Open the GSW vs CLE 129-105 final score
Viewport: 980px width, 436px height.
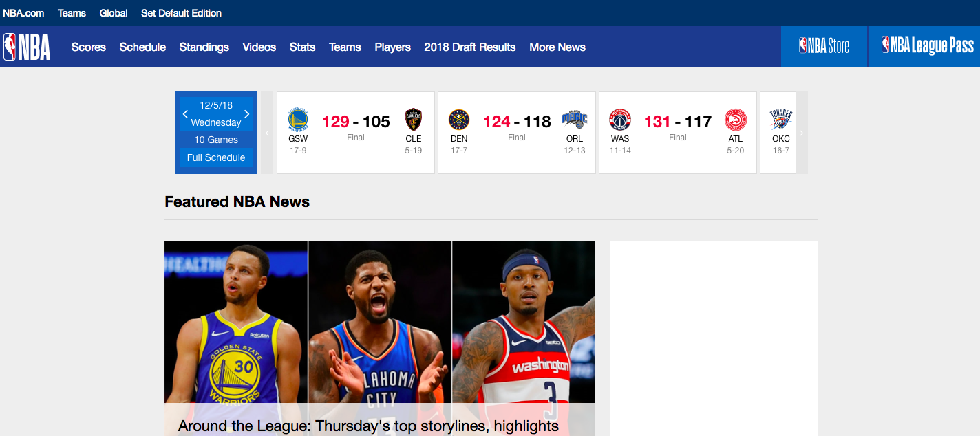tap(356, 122)
